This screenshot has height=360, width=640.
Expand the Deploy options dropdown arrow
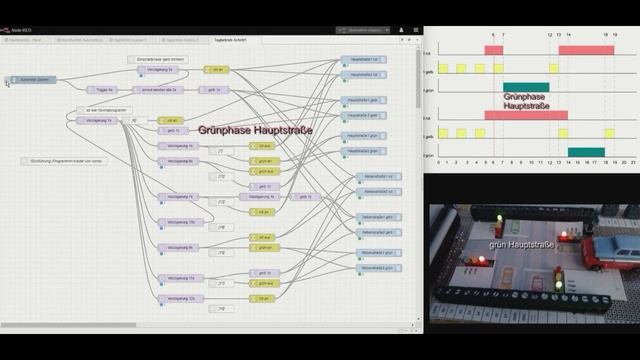tap(387, 30)
